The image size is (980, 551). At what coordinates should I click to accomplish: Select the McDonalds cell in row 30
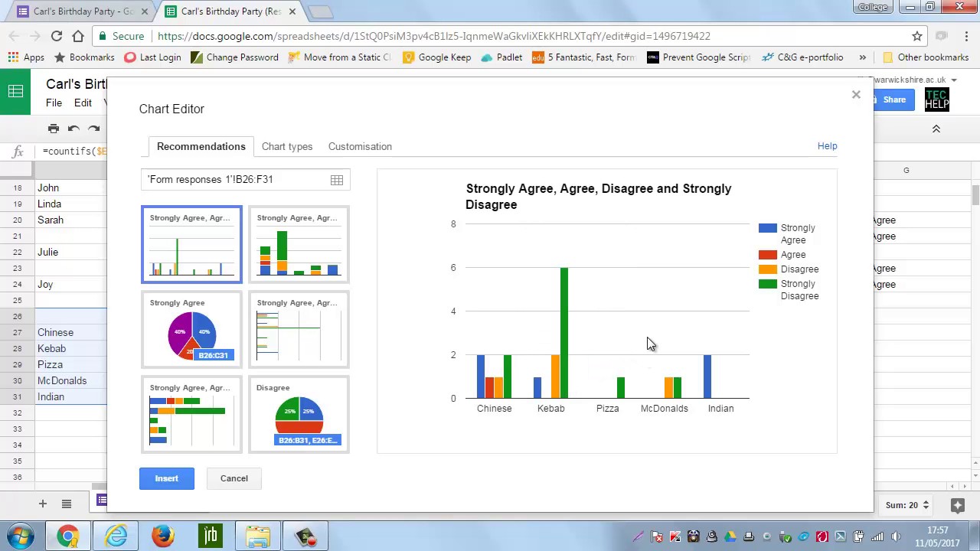[x=70, y=380]
